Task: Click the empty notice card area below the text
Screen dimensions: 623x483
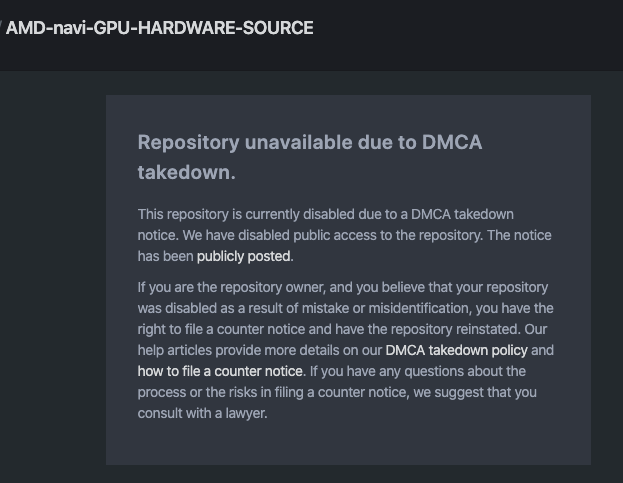Action: pos(348,443)
